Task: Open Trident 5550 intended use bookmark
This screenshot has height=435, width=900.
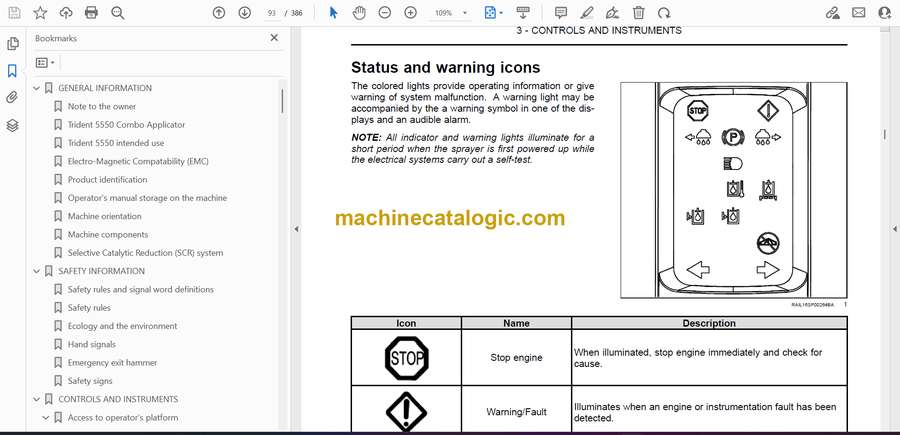Action: [116, 143]
